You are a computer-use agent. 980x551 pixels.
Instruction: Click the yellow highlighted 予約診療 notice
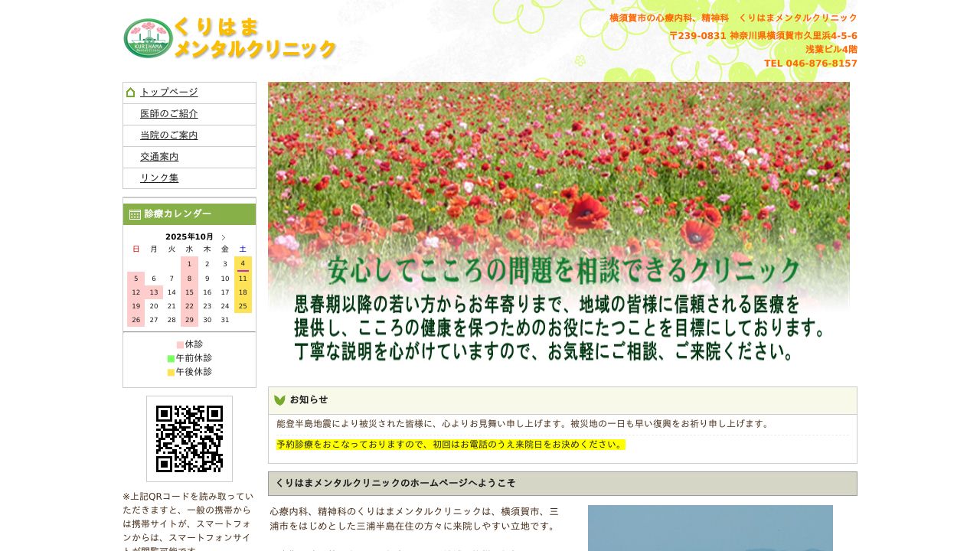pos(450,445)
